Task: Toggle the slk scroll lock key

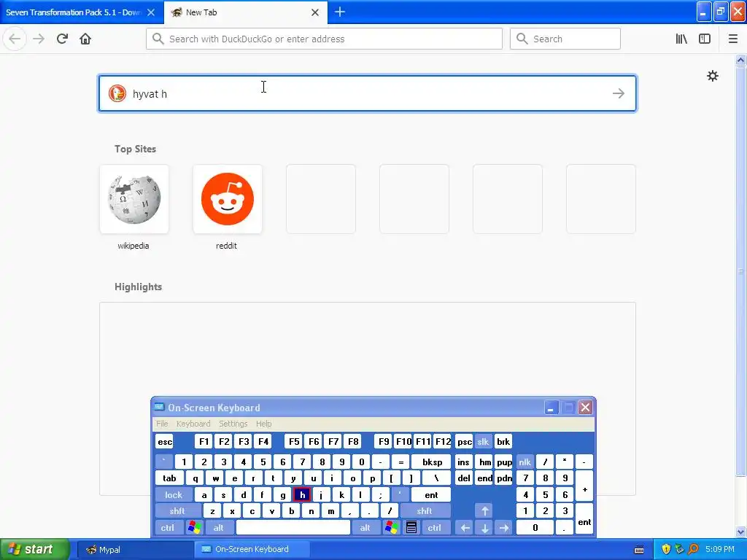Action: click(x=483, y=441)
